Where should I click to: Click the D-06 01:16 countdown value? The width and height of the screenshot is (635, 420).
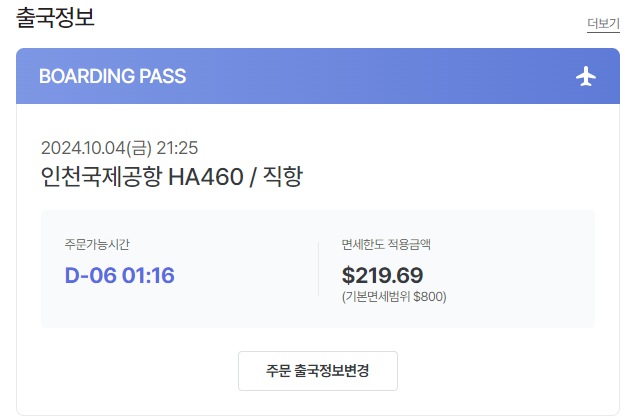[120, 275]
